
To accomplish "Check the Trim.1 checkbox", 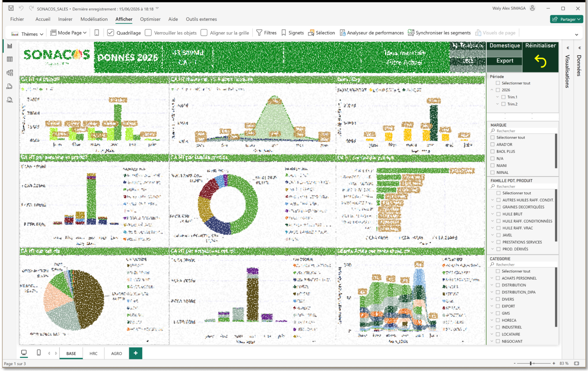I will tap(503, 97).
